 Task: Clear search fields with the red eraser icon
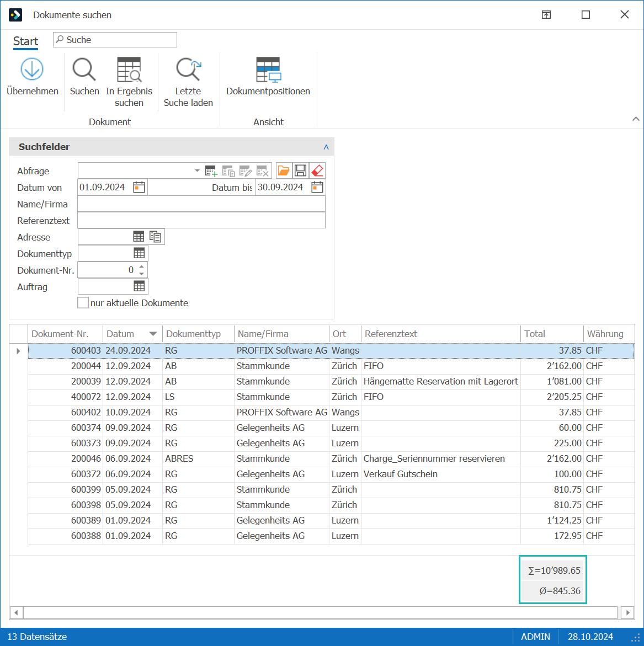click(x=317, y=170)
